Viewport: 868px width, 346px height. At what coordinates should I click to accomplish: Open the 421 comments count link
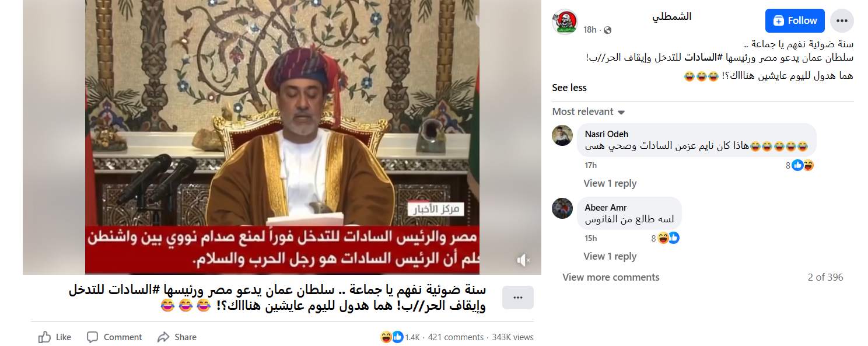[456, 337]
